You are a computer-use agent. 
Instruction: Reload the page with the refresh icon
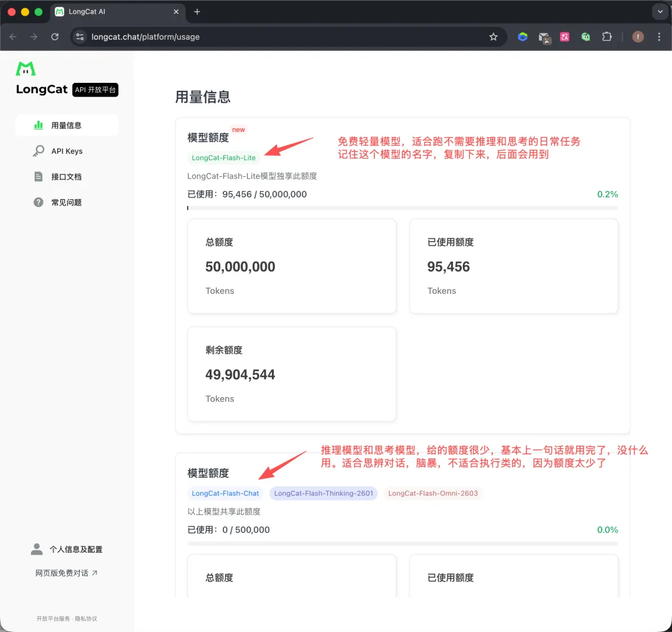pyautogui.click(x=55, y=37)
